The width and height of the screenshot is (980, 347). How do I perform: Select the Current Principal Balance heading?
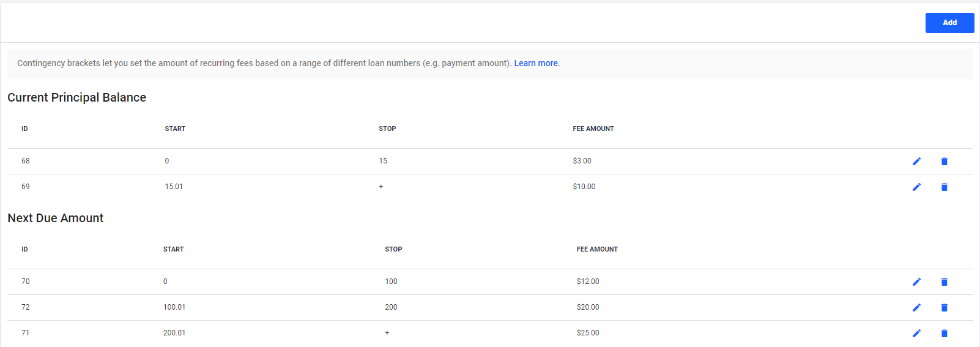pos(76,97)
